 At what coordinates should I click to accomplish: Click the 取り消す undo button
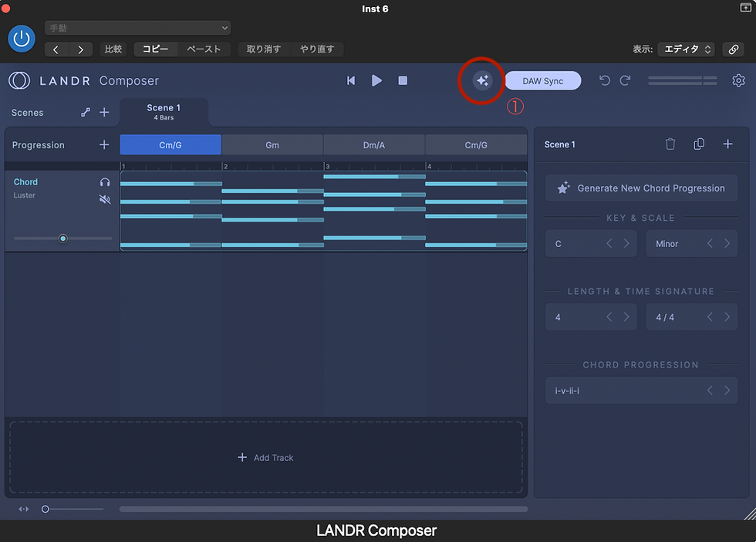tap(264, 49)
